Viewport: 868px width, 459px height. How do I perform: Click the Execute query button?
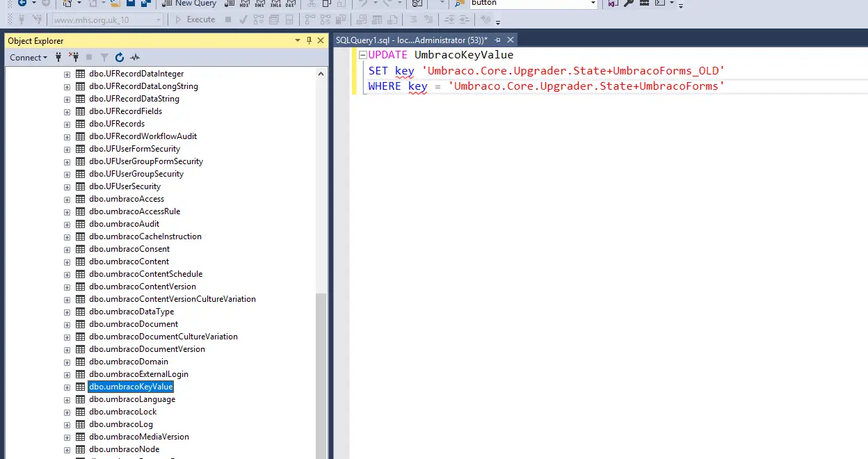point(195,19)
